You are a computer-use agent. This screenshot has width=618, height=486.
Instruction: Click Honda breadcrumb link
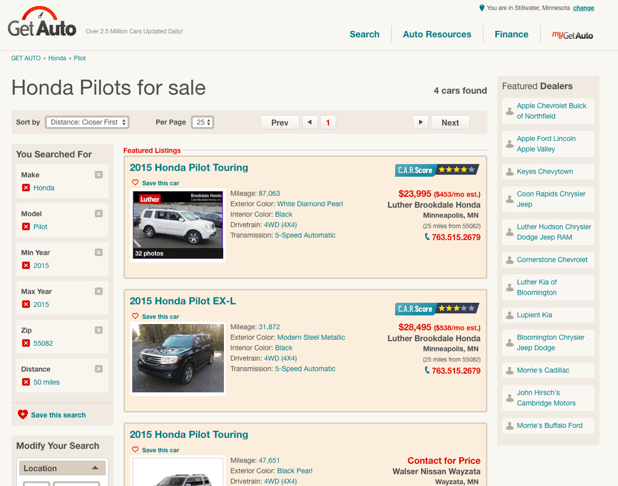[57, 58]
